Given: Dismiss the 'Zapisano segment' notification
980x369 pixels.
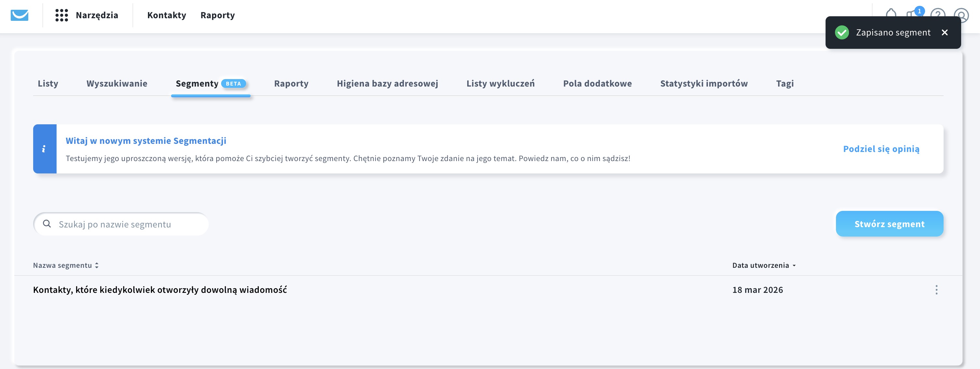Looking at the screenshot, I should (945, 32).
